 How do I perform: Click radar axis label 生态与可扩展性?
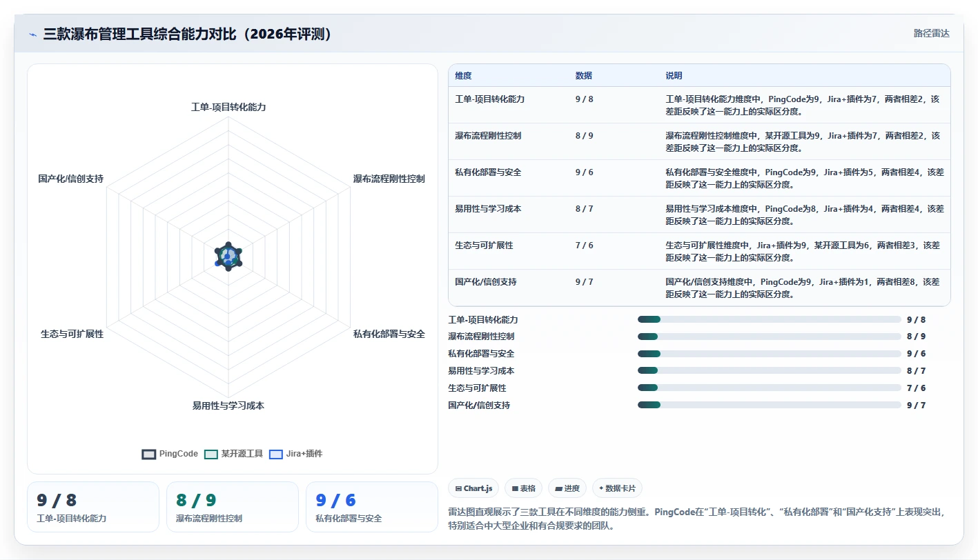72,334
